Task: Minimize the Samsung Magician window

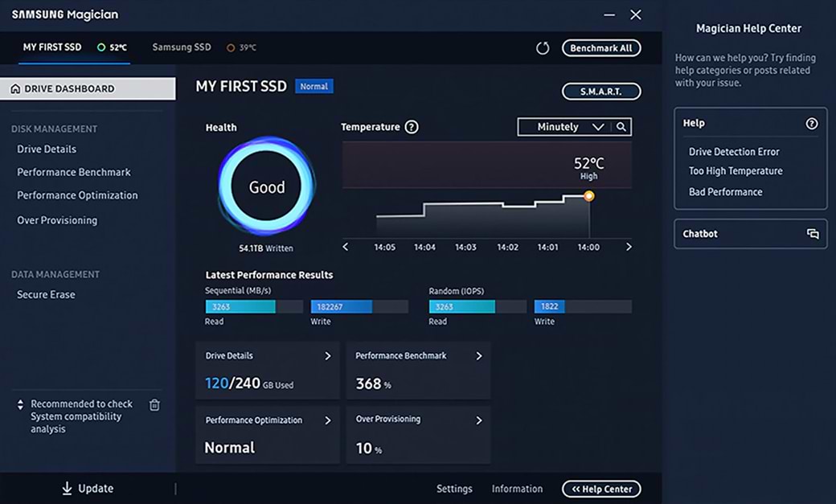Action: [609, 15]
